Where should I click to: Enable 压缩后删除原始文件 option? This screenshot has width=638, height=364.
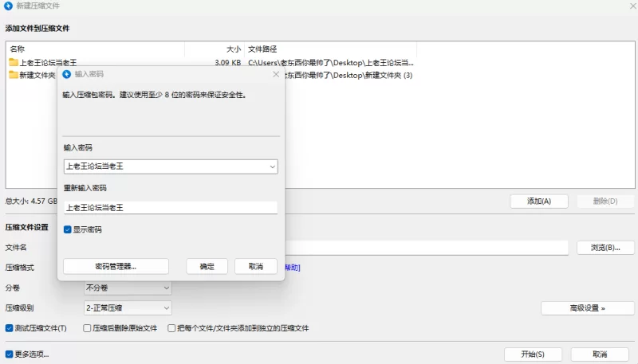pyautogui.click(x=87, y=328)
